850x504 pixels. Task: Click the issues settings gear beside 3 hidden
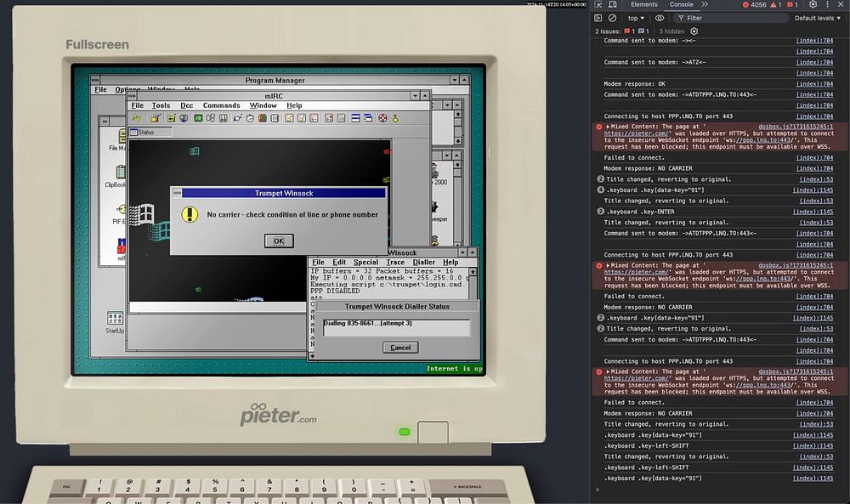[694, 31]
